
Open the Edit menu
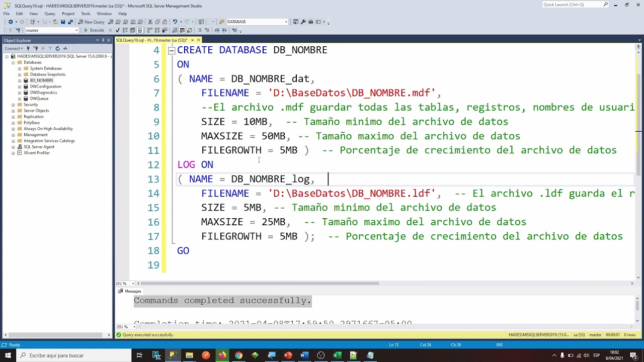click(19, 14)
